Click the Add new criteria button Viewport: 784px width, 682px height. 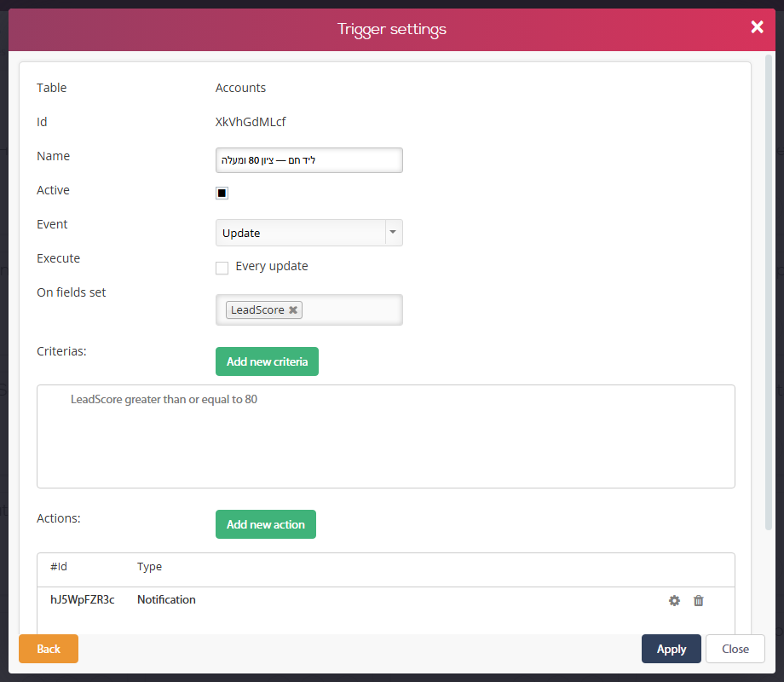point(267,361)
